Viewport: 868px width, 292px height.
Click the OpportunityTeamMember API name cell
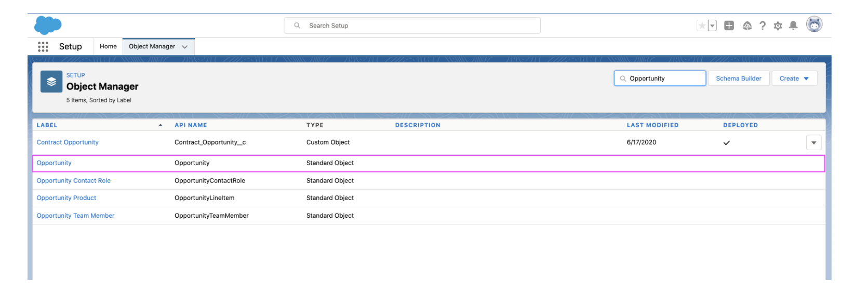[211, 216]
